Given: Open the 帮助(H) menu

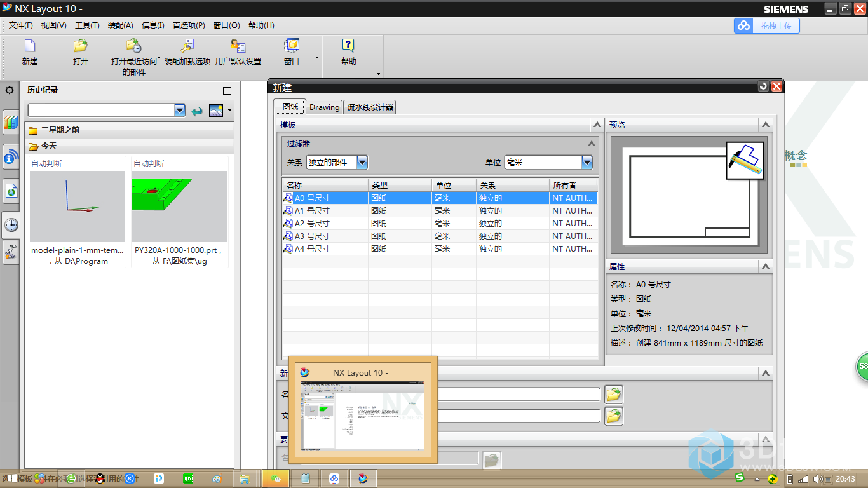Looking at the screenshot, I should 261,25.
